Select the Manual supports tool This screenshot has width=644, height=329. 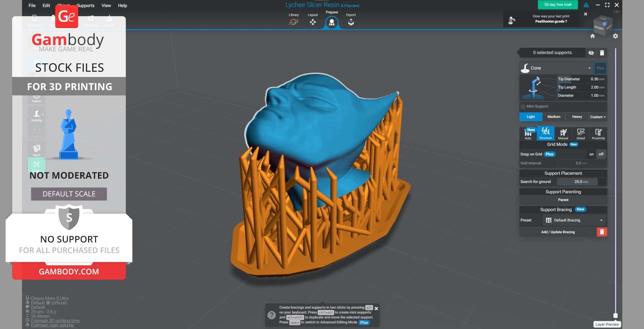pos(563,133)
